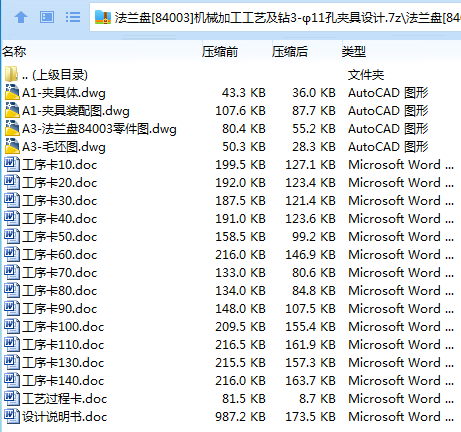Select the file name 设计说明书.doc

[x=65, y=417]
